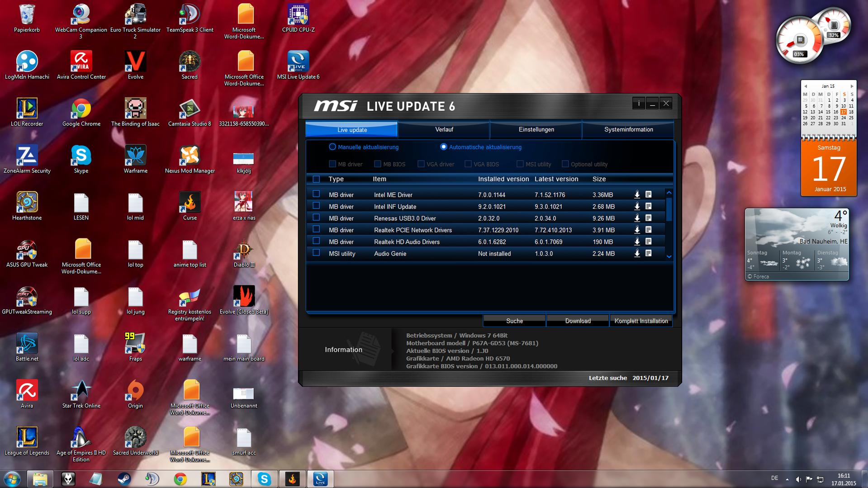Open Skype from the taskbar
This screenshot has height=488, width=868.
(x=264, y=479)
